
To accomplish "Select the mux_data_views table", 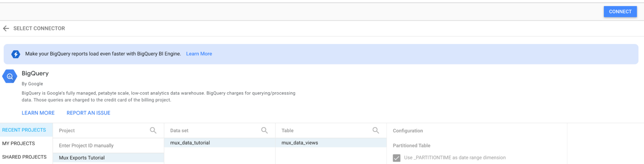I will (331, 143).
